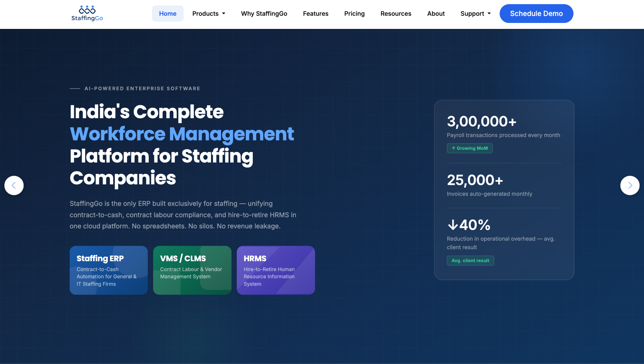Click the StaffingGo logo
The height and width of the screenshot is (364, 644).
(x=87, y=14)
